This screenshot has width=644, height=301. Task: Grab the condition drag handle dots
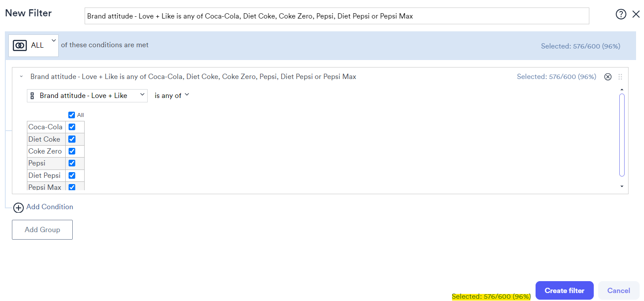[620, 77]
